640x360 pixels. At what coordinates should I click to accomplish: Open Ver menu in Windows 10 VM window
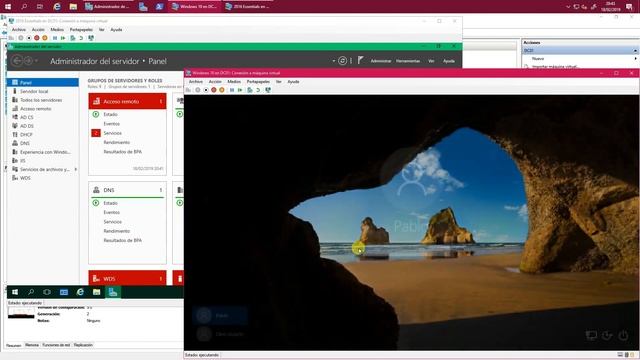tap(278, 82)
